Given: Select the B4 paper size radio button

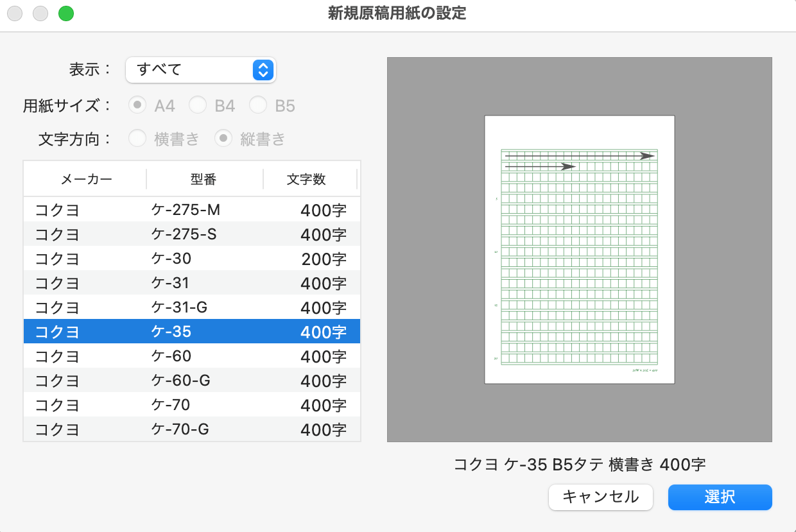Looking at the screenshot, I should click(x=198, y=105).
